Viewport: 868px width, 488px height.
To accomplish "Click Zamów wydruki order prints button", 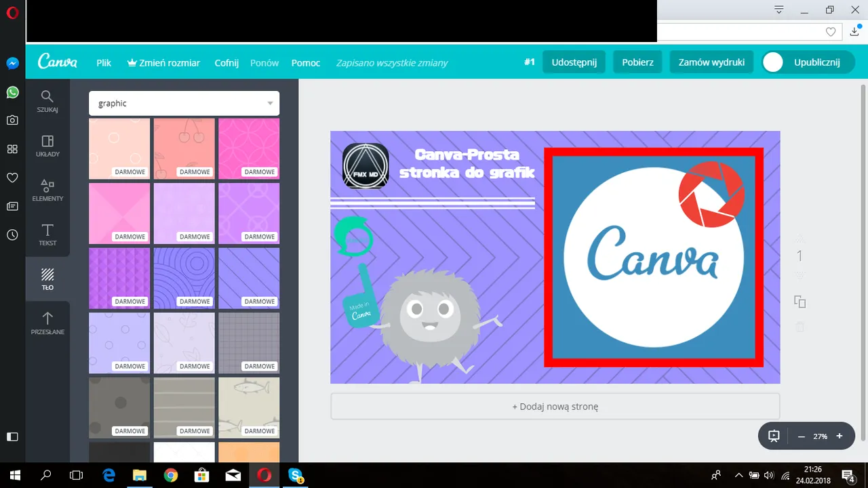I will (711, 62).
